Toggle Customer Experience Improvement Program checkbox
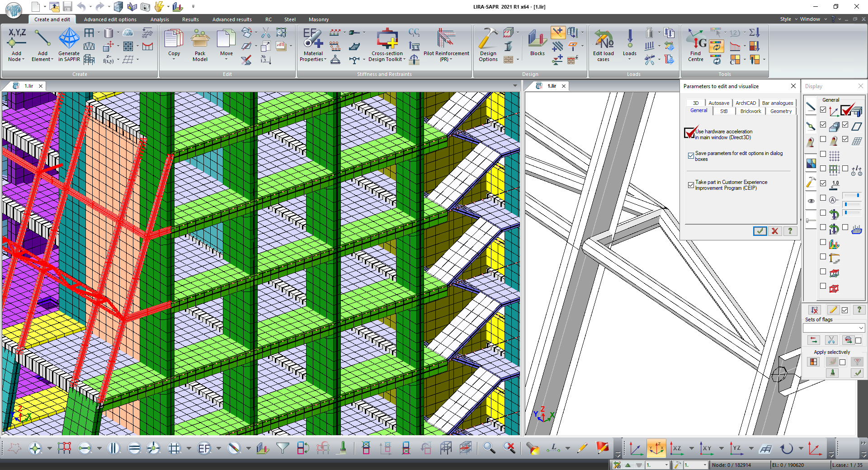 (691, 185)
